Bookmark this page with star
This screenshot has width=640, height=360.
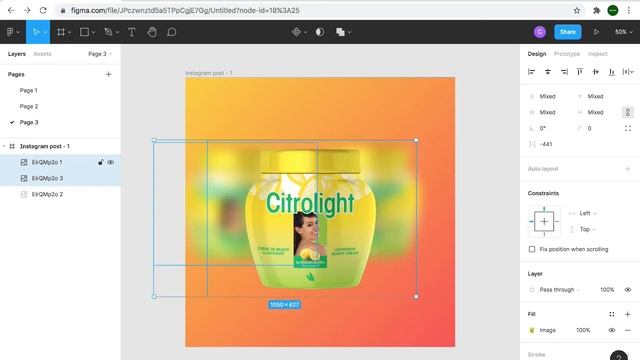pos(577,10)
